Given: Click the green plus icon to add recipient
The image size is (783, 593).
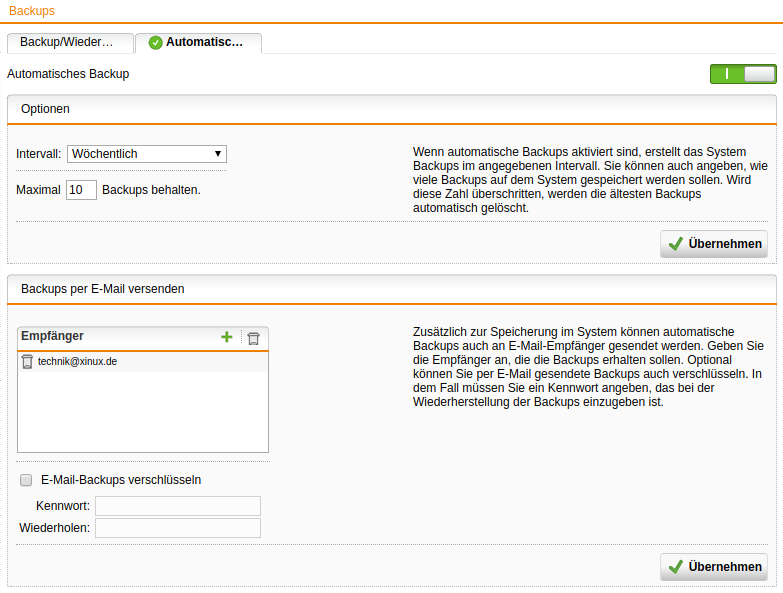Looking at the screenshot, I should pyautogui.click(x=227, y=338).
